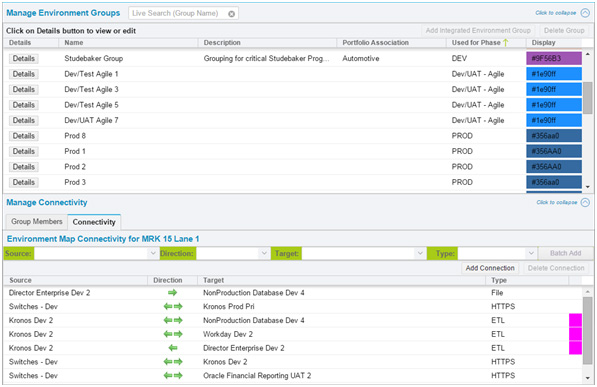Click bidirectional arrows for Oracle Financial Reporting UAT 2
597x387 pixels.
pyautogui.click(x=173, y=376)
